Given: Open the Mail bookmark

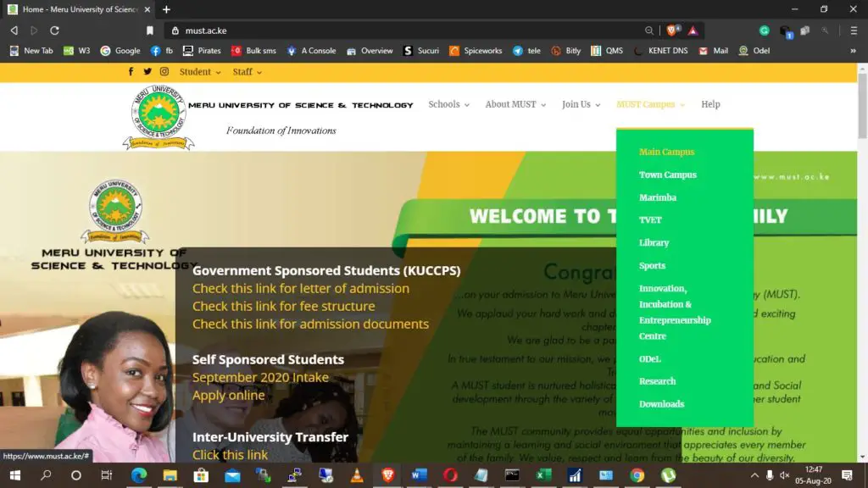Looking at the screenshot, I should 713,50.
